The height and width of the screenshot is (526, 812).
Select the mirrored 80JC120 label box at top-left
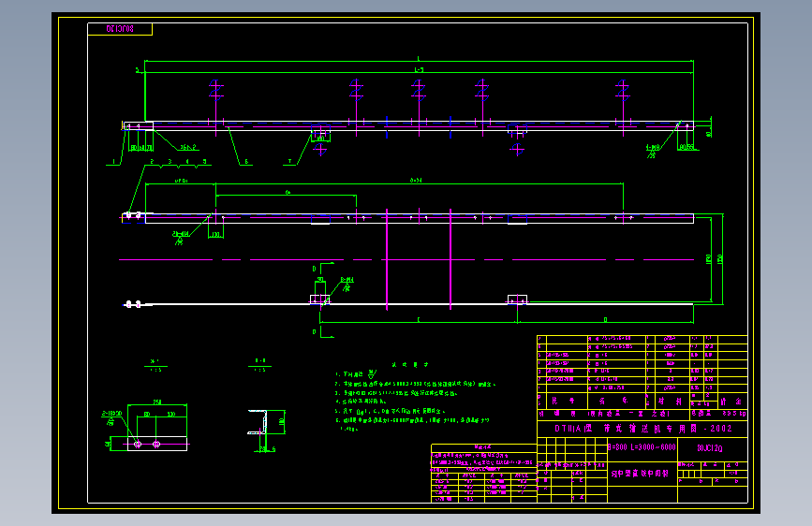pos(120,29)
